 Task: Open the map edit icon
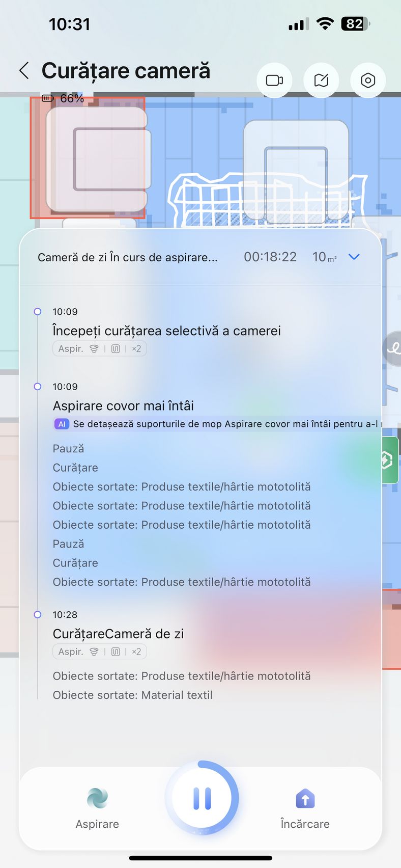321,80
